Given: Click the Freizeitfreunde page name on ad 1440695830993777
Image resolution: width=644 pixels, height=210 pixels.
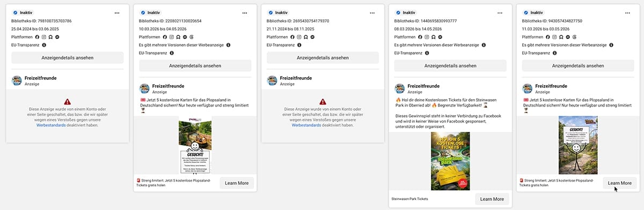Looking at the screenshot, I should pyautogui.click(x=423, y=86).
